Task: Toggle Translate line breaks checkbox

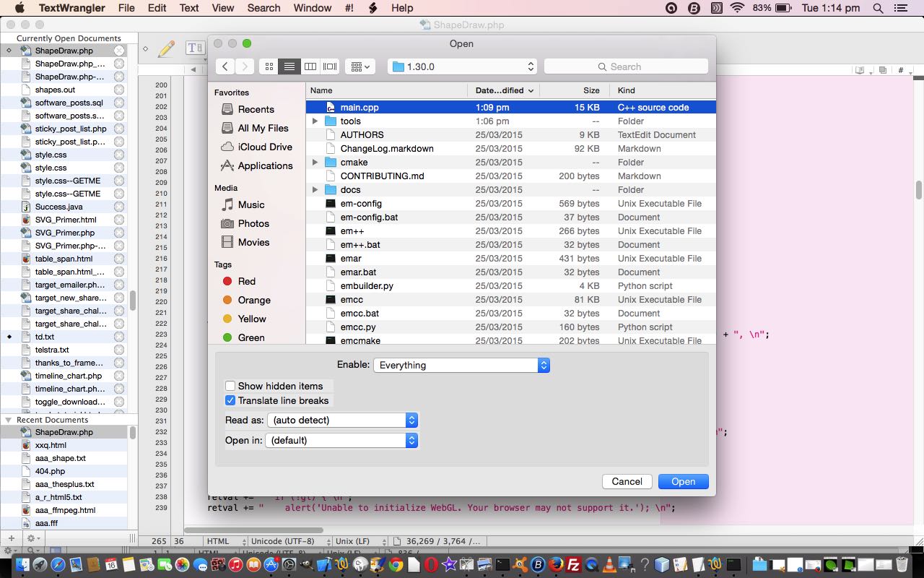Action: tap(230, 400)
